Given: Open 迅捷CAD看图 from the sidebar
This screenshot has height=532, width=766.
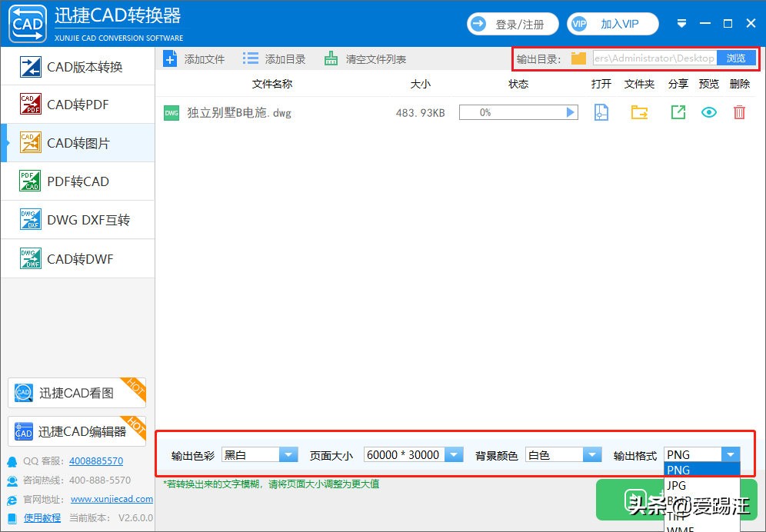Looking at the screenshot, I should coord(77,393).
